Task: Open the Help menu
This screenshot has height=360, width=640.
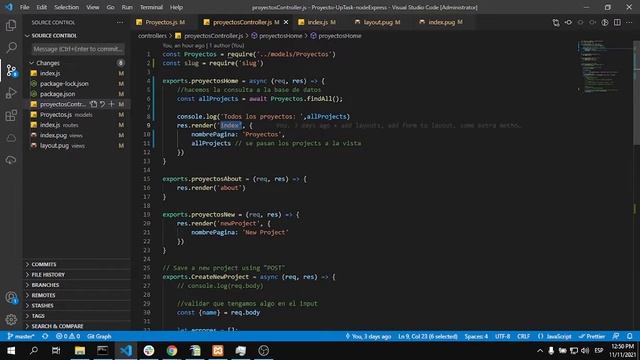Action: 176,7
